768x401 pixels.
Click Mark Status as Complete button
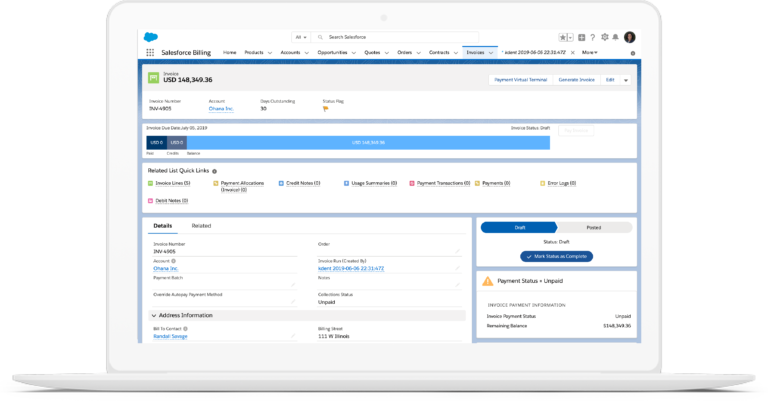(x=556, y=257)
